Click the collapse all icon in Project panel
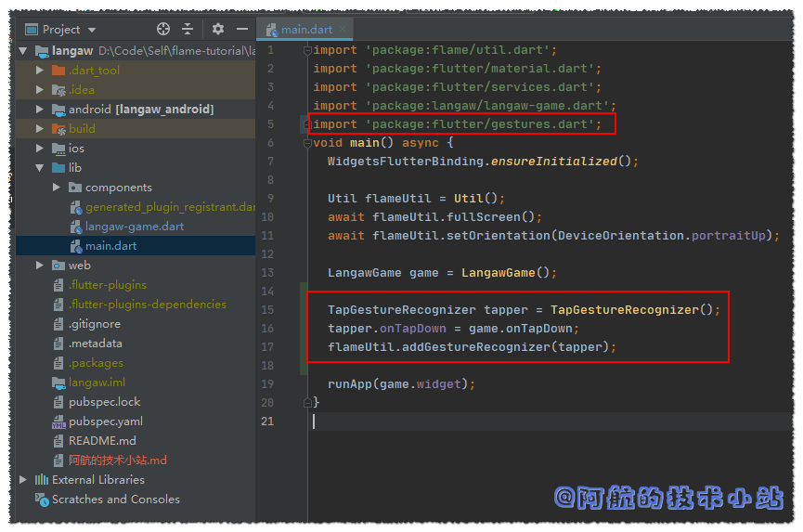This screenshot has width=803, height=532. (188, 30)
